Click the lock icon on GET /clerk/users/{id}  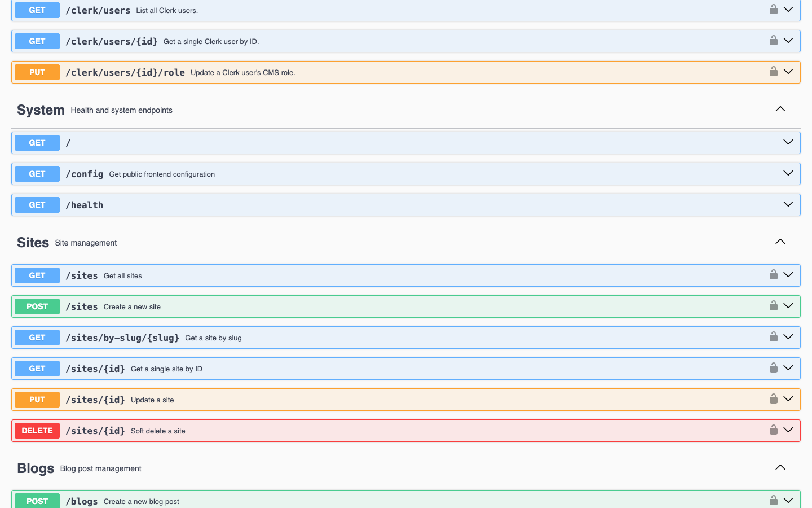pyautogui.click(x=773, y=40)
